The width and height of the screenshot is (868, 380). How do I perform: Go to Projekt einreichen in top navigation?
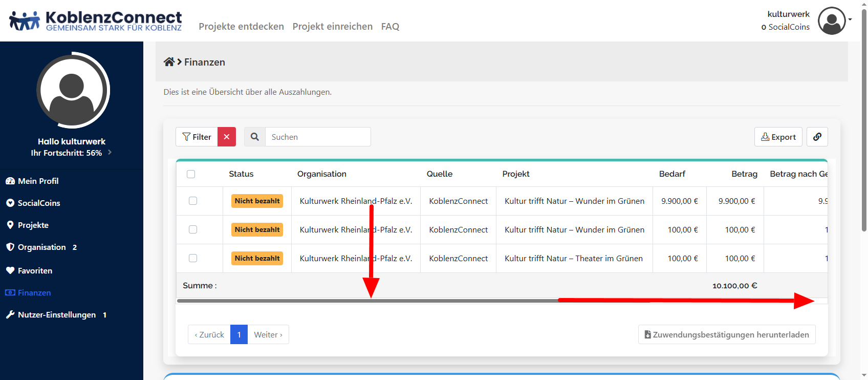point(332,27)
